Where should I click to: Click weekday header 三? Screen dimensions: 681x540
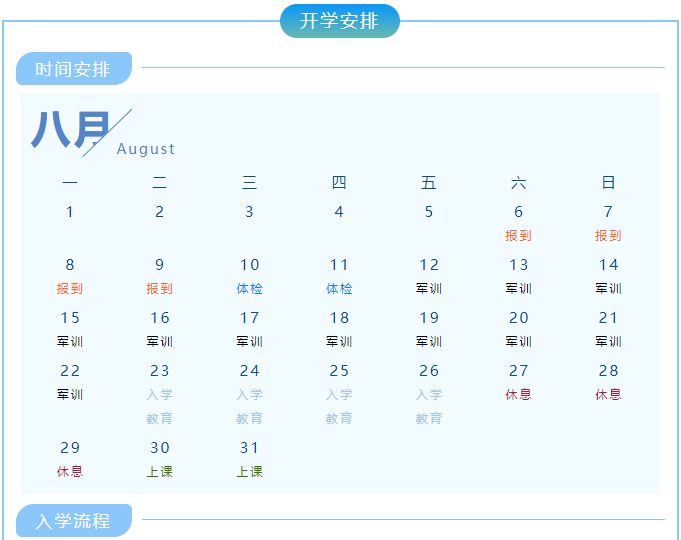pos(249,182)
